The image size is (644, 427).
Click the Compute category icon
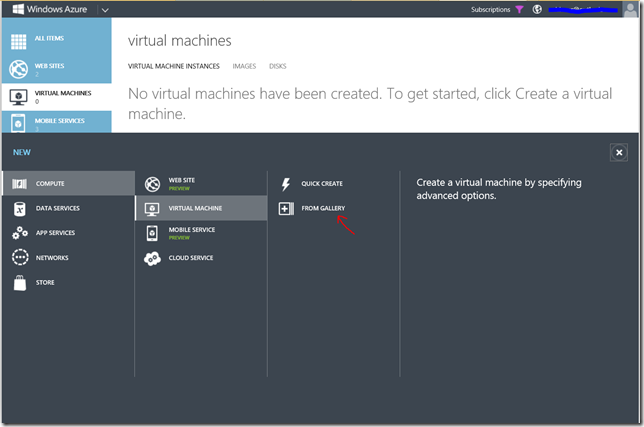(x=19, y=184)
